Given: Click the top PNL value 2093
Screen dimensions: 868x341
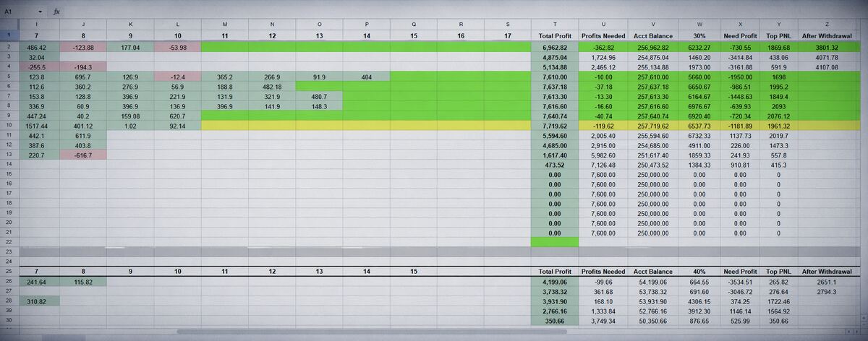Looking at the screenshot, I should pos(778,105).
